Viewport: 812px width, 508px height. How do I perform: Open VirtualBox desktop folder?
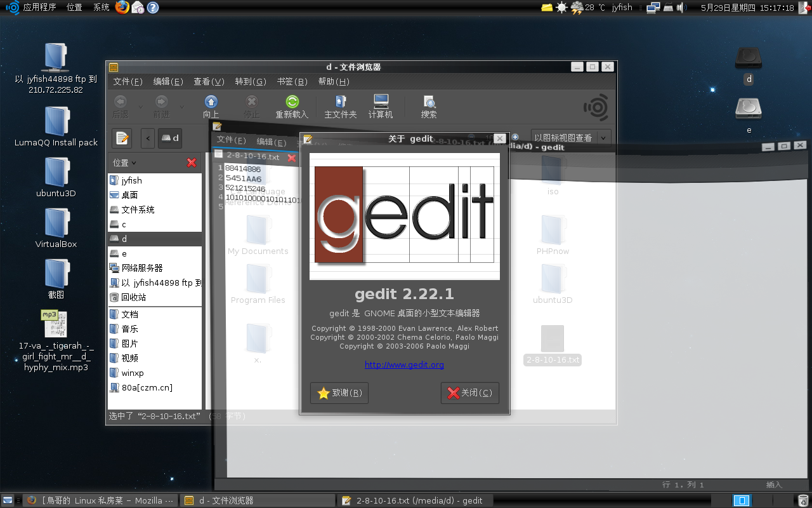tap(56, 228)
